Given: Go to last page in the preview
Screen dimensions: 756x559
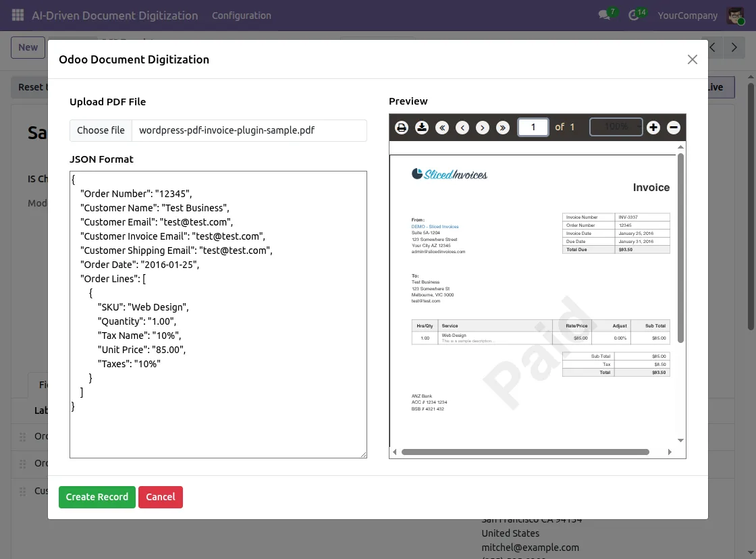Looking at the screenshot, I should pos(503,128).
